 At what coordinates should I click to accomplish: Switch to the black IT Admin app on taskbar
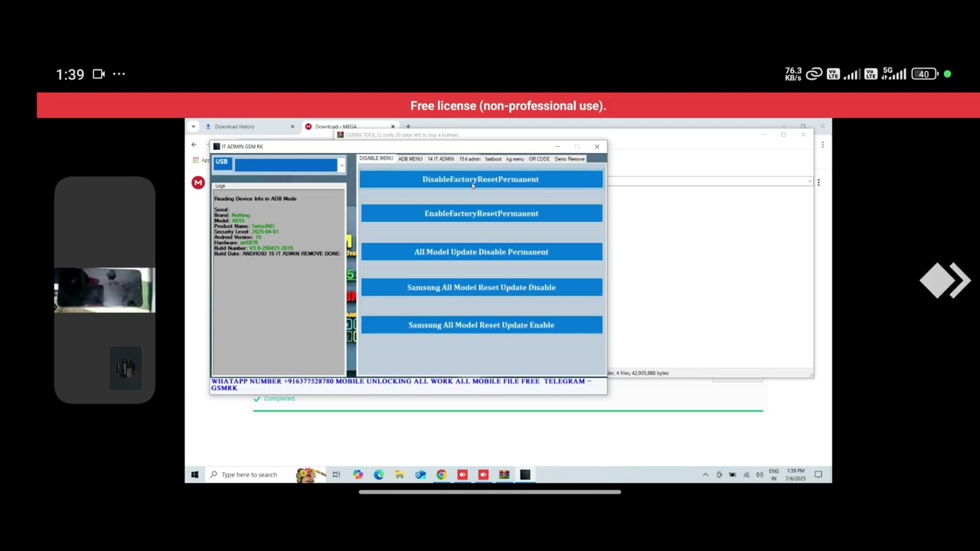(x=525, y=474)
